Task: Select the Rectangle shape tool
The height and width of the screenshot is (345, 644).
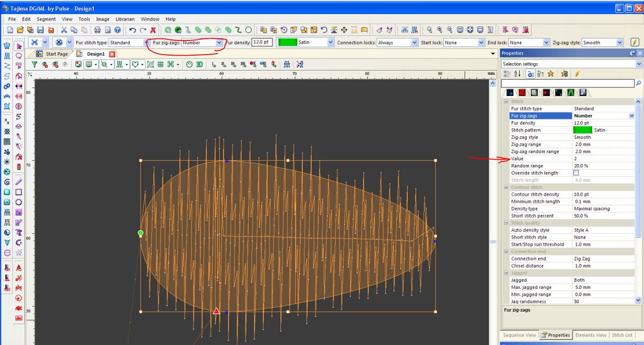Action: point(19,192)
